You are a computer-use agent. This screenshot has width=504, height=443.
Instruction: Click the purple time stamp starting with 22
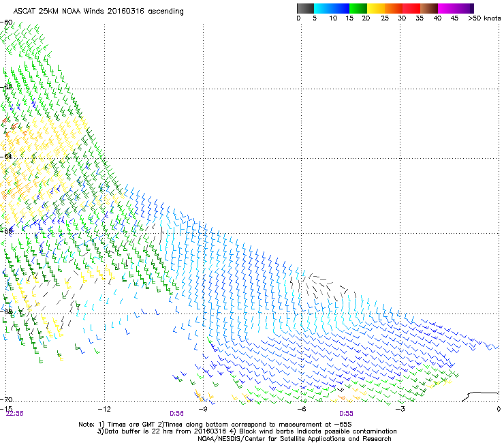click(x=15, y=414)
